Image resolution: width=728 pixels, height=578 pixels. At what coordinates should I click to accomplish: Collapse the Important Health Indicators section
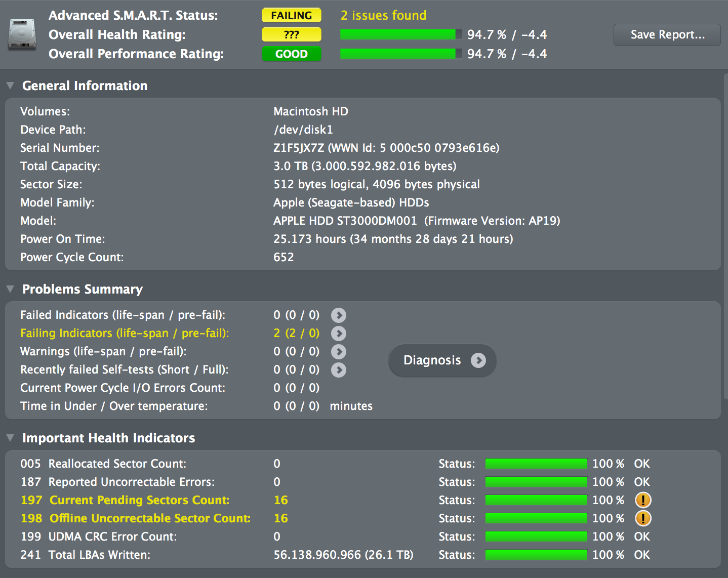point(10,438)
